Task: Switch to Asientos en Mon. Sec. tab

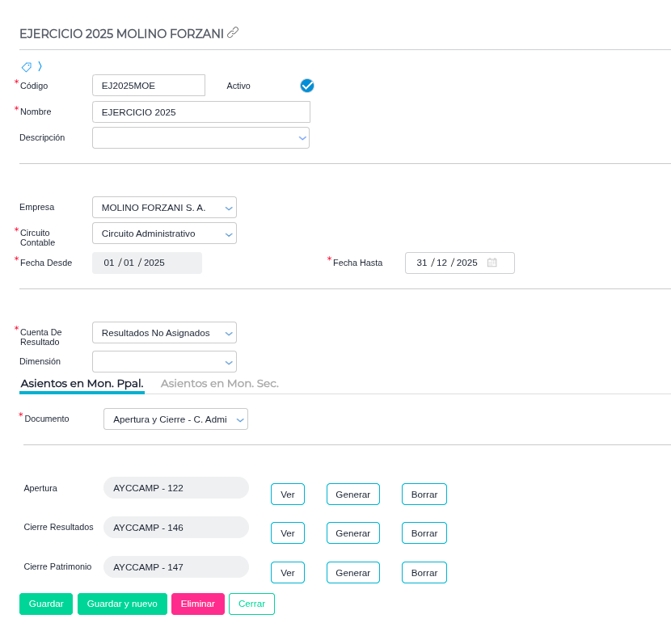Action: tap(219, 383)
